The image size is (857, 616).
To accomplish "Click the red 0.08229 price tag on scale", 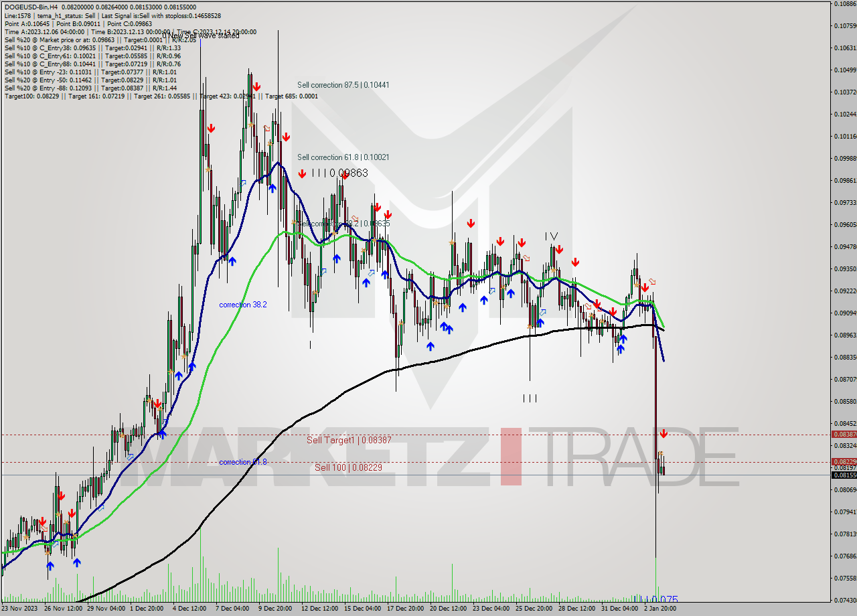I will 843,461.
